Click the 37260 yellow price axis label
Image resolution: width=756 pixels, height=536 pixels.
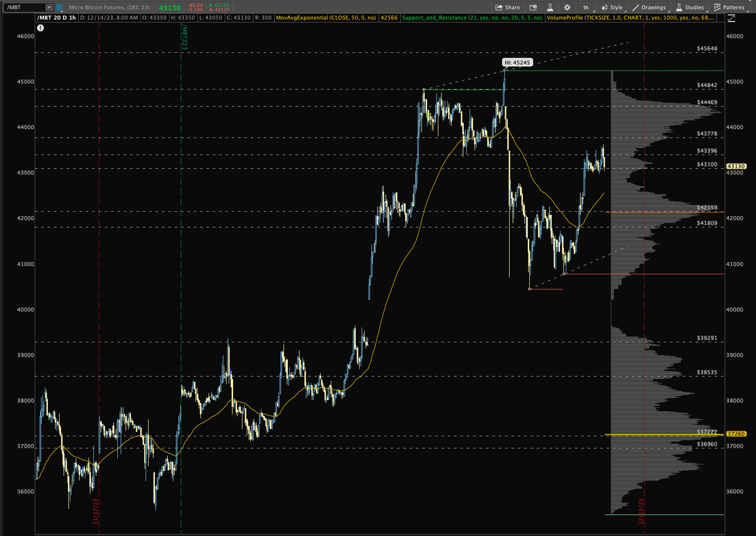pos(735,434)
